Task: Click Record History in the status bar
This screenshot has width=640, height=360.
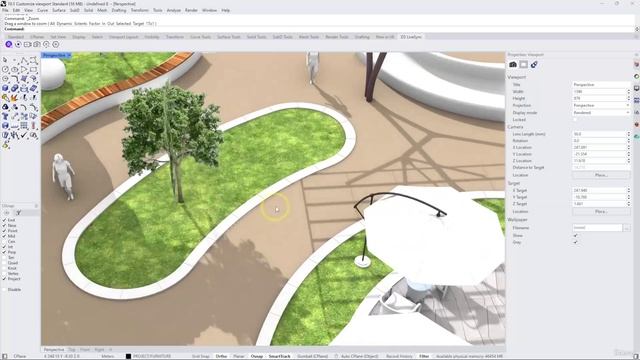Action: (399, 356)
